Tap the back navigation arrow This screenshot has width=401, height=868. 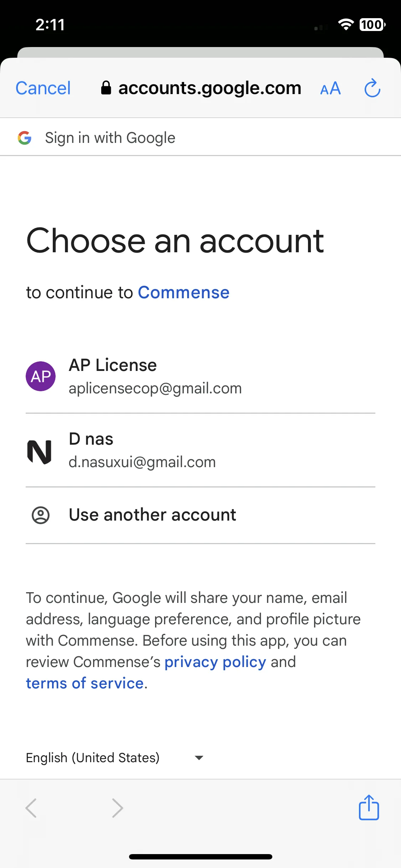click(31, 808)
